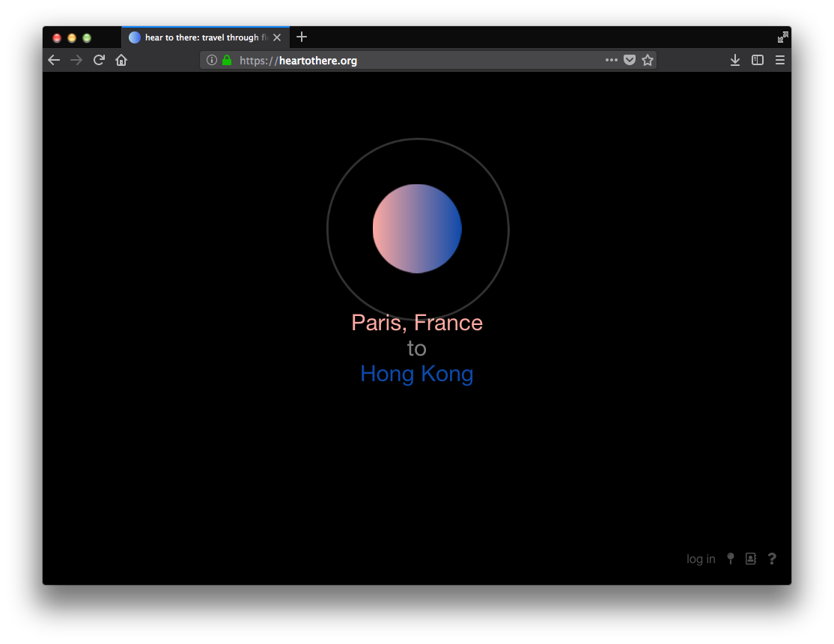This screenshot has width=834, height=644.
Task: Click the question mark help icon
Action: click(x=772, y=559)
